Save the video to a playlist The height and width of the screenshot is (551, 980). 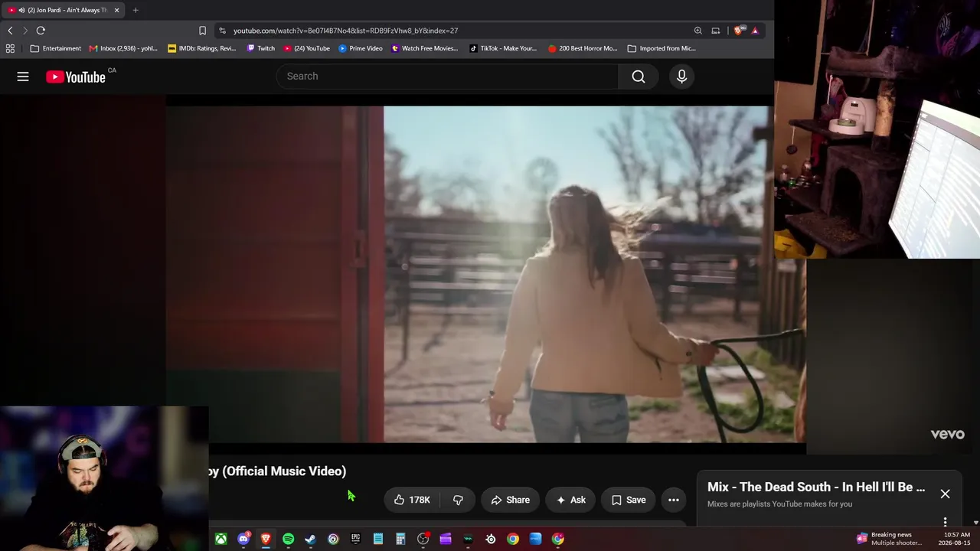point(628,500)
